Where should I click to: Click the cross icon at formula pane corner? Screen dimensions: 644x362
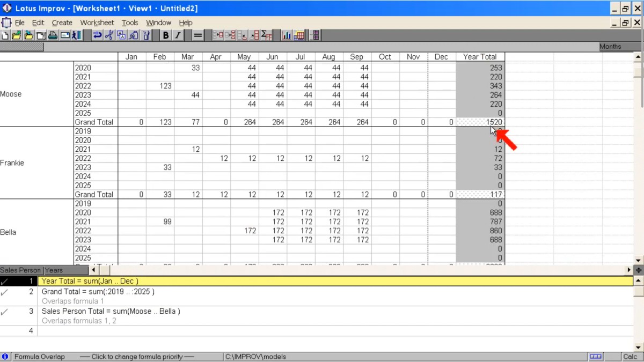639,270
